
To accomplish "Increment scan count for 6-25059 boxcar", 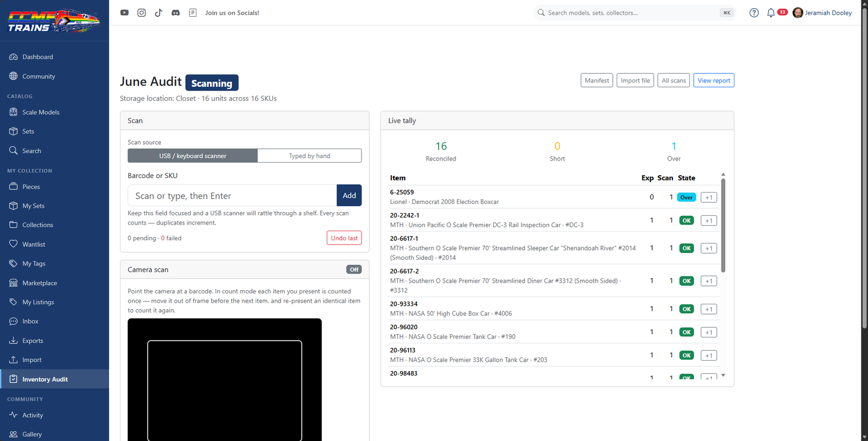I will point(709,197).
